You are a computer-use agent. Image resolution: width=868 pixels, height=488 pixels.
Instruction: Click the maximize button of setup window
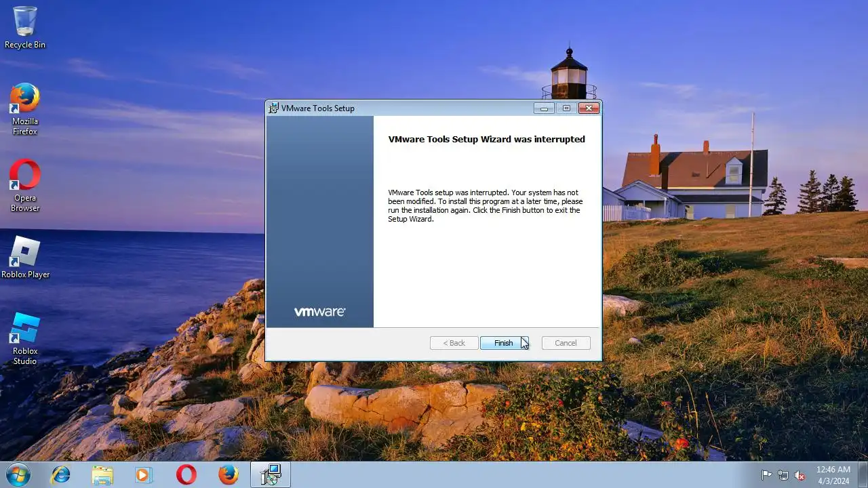pos(566,108)
